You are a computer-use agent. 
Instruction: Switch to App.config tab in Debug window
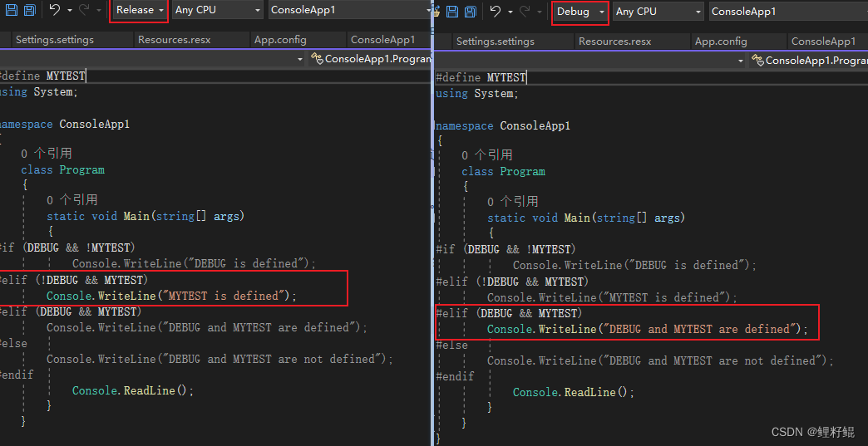pos(721,42)
